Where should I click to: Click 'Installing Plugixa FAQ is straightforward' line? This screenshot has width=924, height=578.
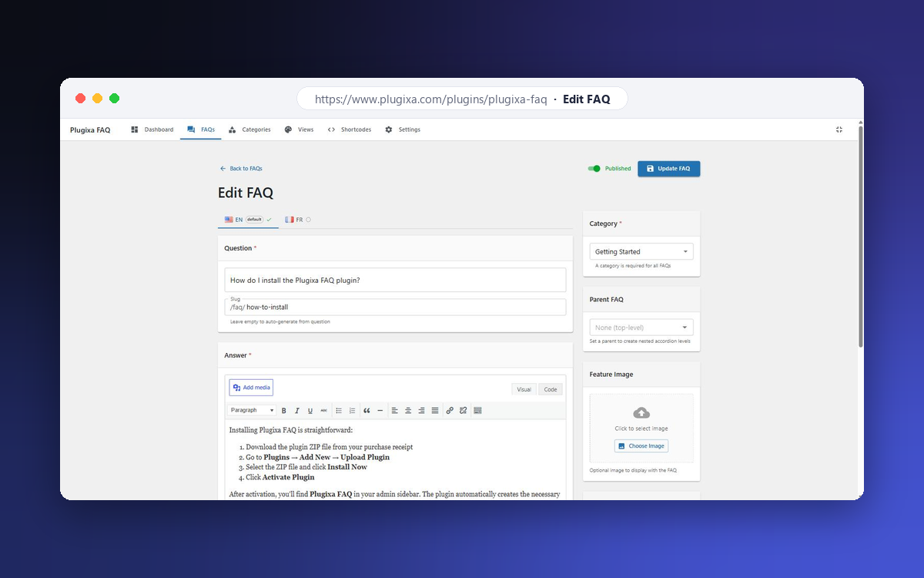pyautogui.click(x=291, y=430)
